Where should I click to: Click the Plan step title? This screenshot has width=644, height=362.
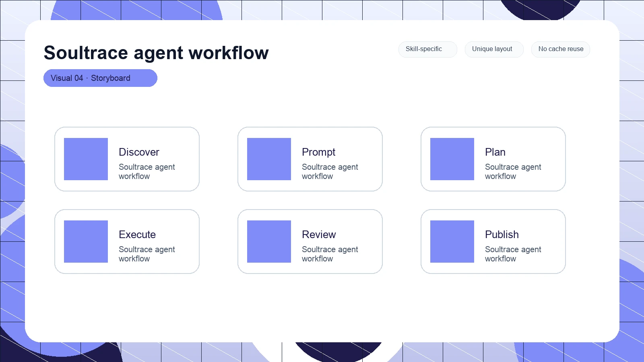495,152
